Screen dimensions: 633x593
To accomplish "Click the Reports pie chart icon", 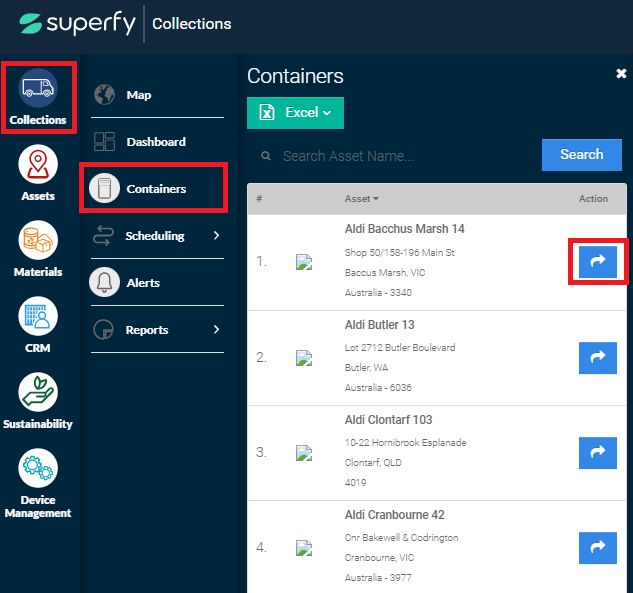I will [104, 329].
